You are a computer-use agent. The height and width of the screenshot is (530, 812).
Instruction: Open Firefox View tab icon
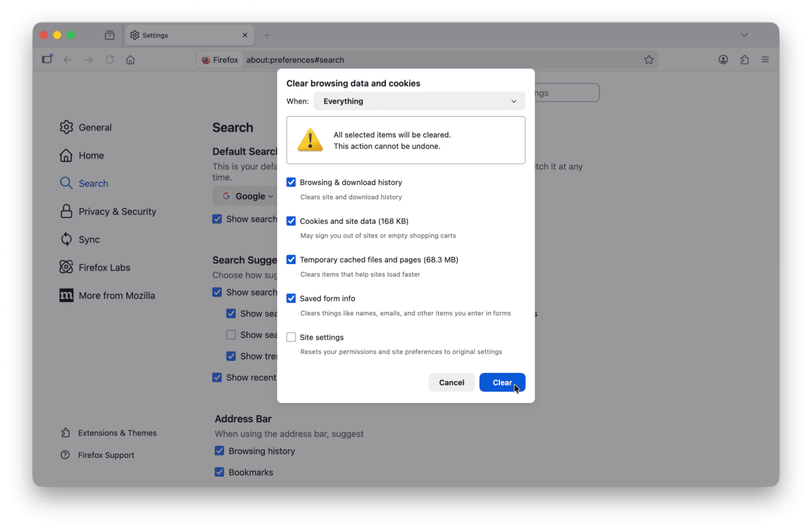[110, 35]
